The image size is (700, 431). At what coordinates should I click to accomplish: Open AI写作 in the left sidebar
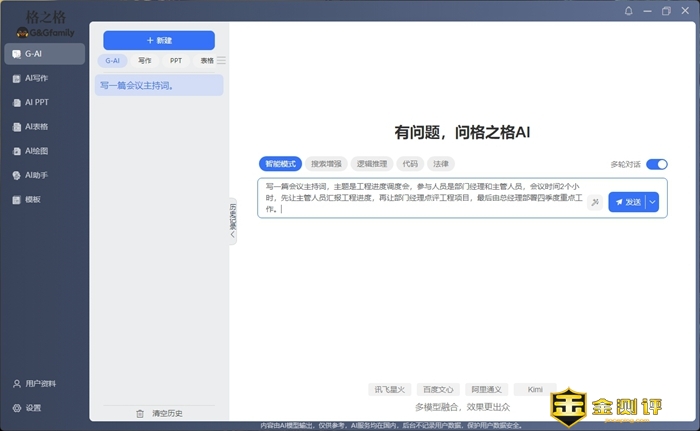(37, 78)
